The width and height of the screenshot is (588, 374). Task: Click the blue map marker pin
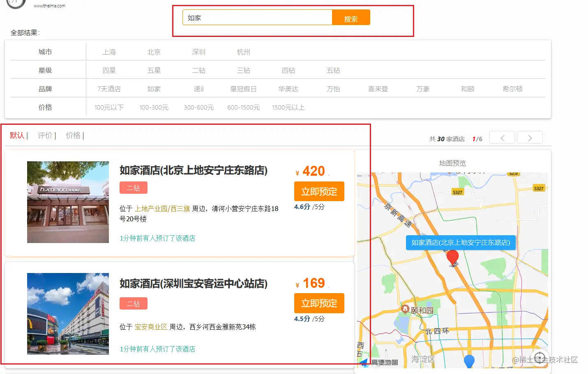coord(469,361)
